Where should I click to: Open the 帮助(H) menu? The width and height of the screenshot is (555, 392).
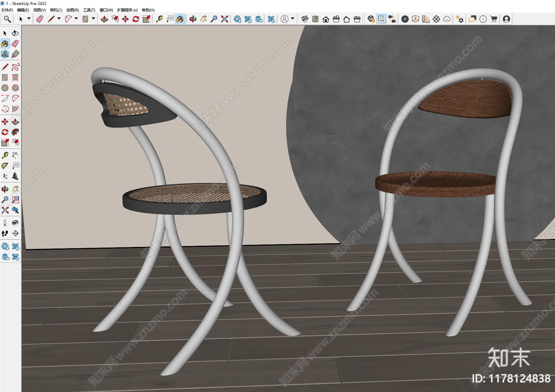pos(148,10)
